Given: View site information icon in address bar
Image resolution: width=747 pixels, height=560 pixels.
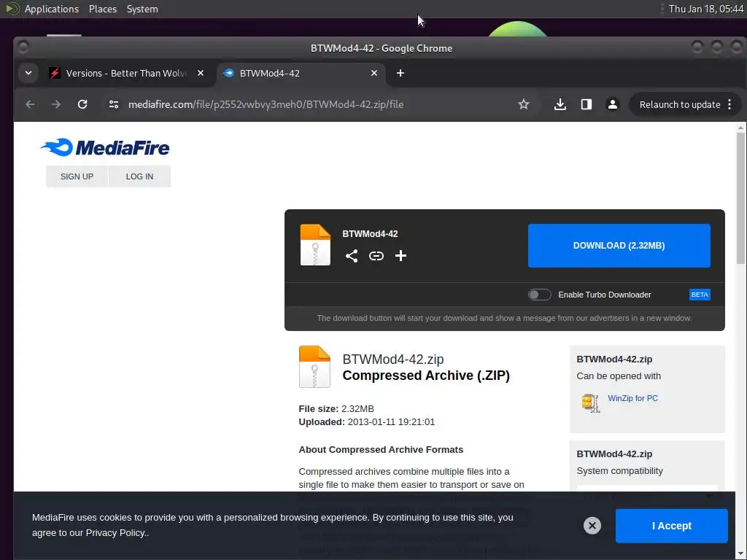Looking at the screenshot, I should pos(113,104).
